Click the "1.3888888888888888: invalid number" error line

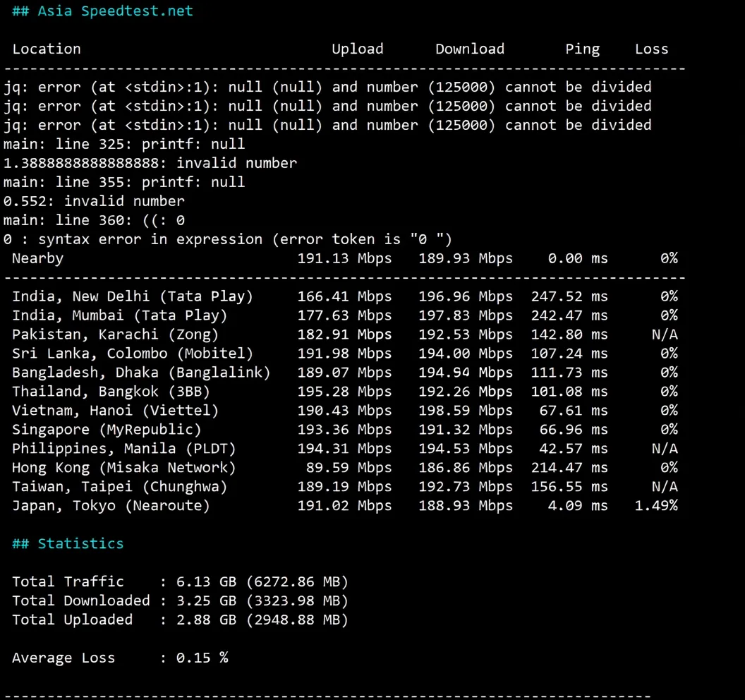[x=150, y=163]
